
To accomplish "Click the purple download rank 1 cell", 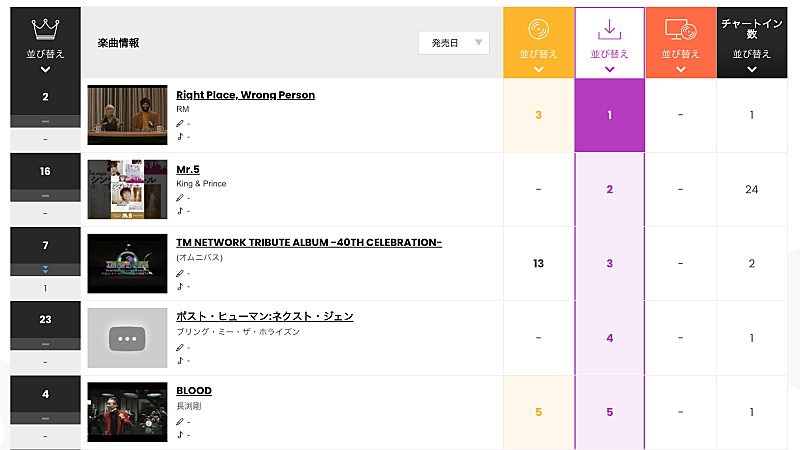I will pyautogui.click(x=609, y=115).
